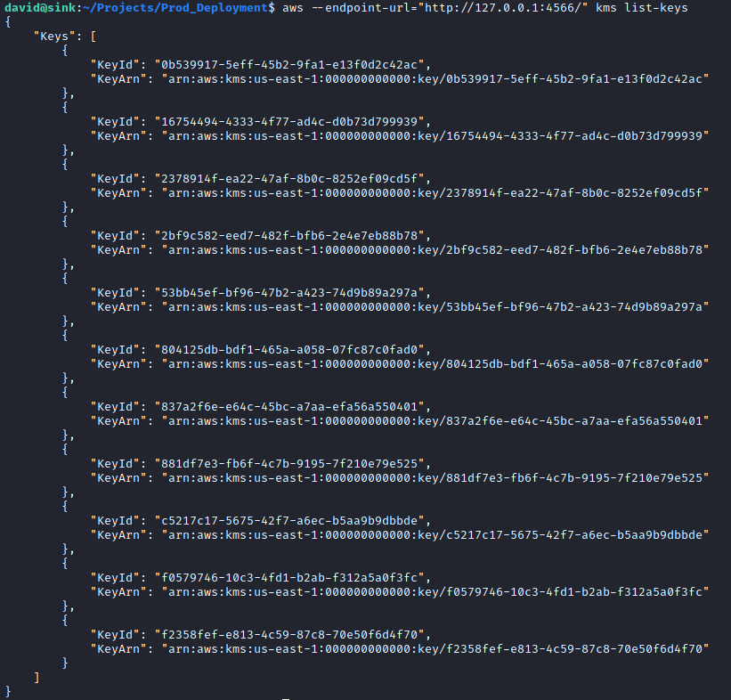731x700 pixels.
Task: Click the "Keys" JSON property name
Action: pyautogui.click(x=55, y=37)
